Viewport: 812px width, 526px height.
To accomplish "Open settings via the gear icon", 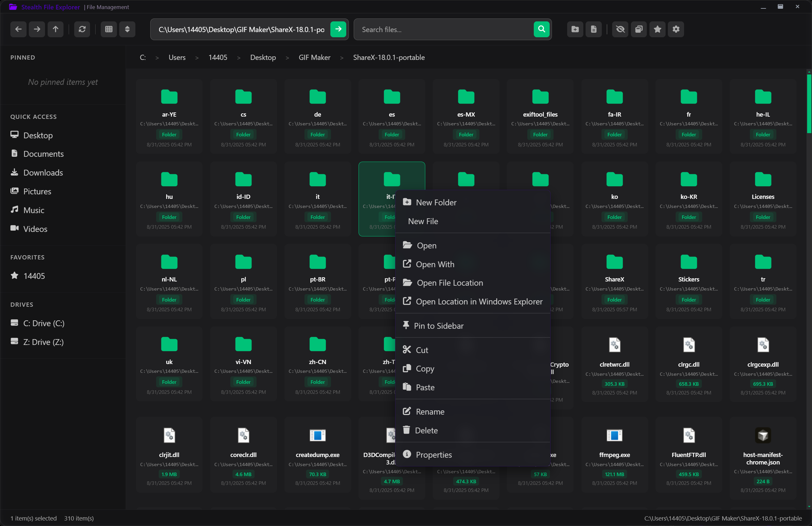I will coord(676,29).
